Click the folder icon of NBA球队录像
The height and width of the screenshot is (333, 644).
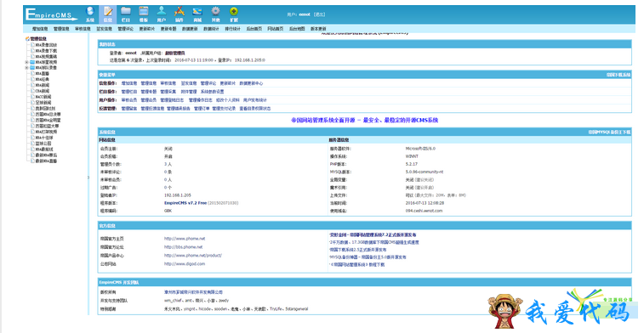point(32,68)
